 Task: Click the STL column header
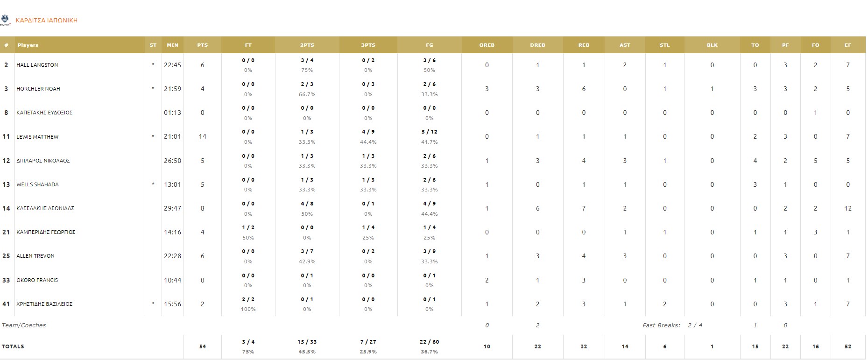coord(664,45)
